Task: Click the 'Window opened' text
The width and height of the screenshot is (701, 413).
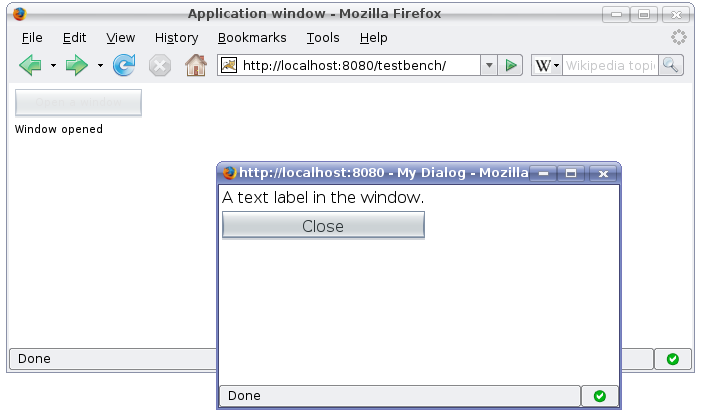Action: point(59,129)
